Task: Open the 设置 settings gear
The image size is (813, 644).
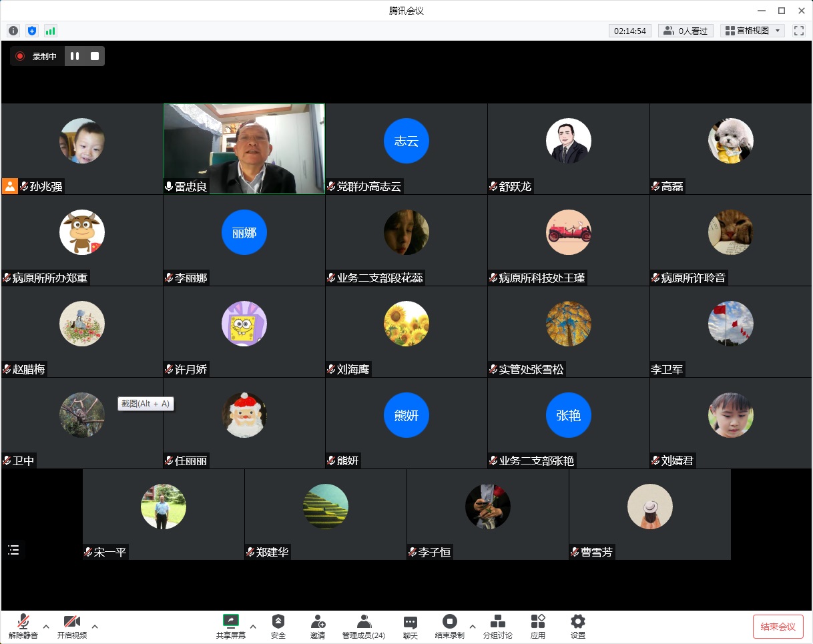Action: click(578, 626)
